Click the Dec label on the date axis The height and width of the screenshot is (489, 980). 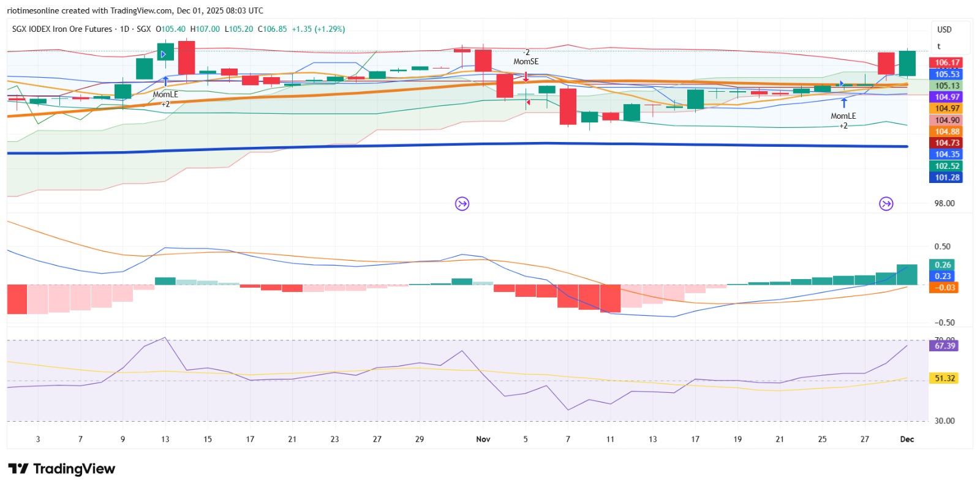[907, 439]
